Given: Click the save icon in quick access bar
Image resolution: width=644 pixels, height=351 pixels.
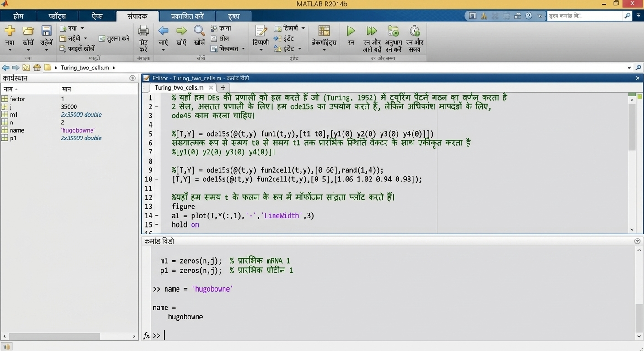Looking at the screenshot, I should (x=473, y=16).
